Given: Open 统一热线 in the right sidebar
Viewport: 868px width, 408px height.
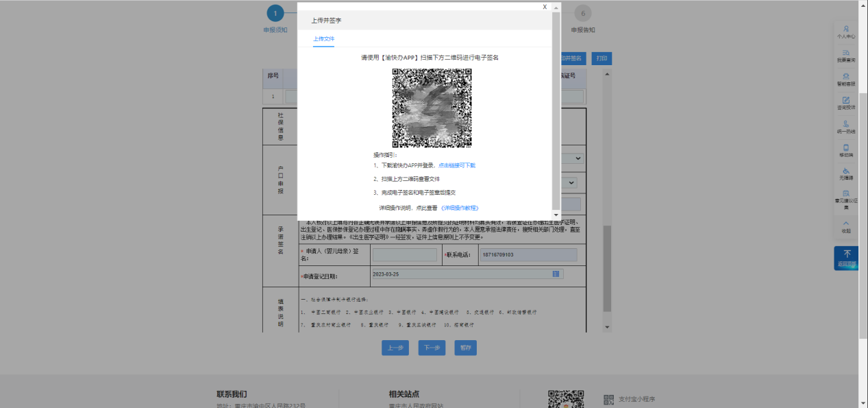Looking at the screenshot, I should (846, 128).
